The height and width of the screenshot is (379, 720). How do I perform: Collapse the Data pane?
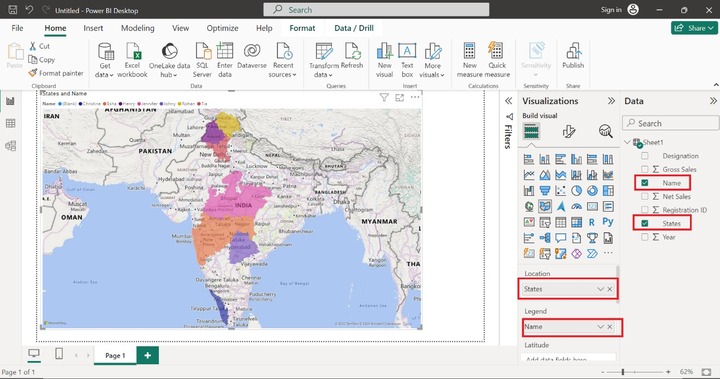click(x=713, y=101)
